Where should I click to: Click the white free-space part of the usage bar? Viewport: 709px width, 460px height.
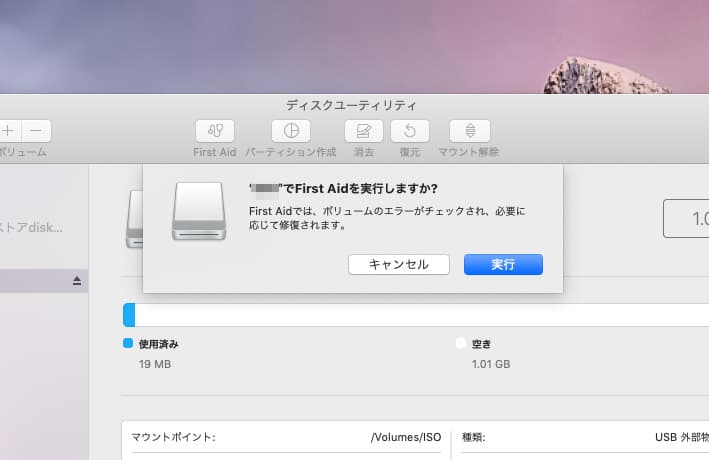pos(420,315)
